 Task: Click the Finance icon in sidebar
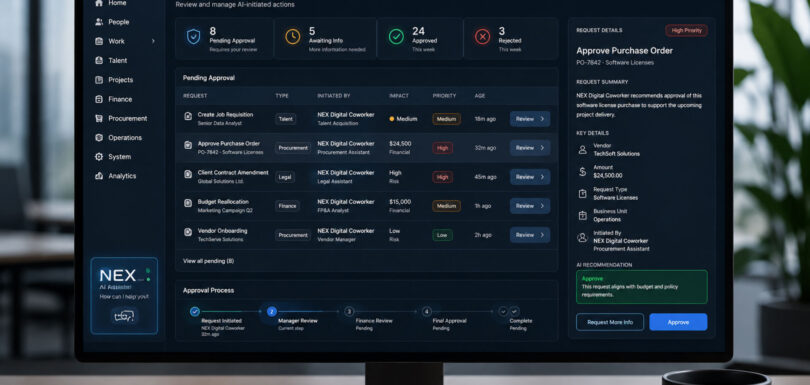click(x=99, y=99)
